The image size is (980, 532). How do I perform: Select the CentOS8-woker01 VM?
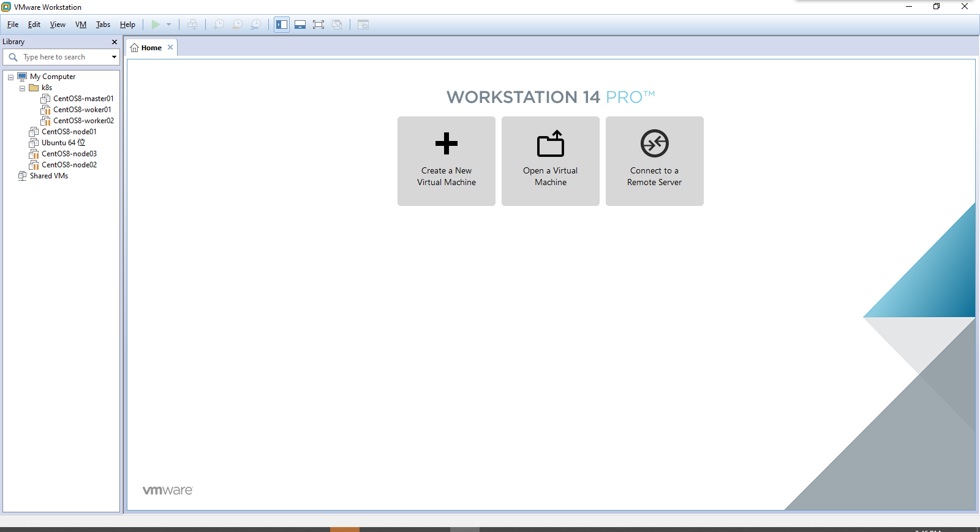tap(82, 110)
